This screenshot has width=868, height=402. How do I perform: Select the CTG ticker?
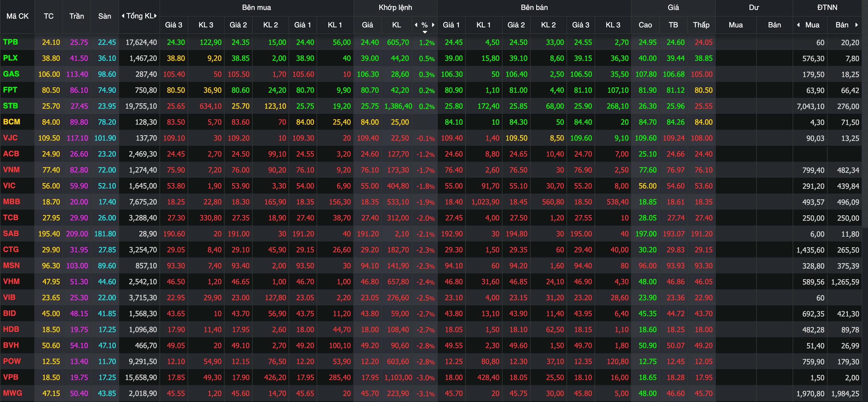click(11, 249)
